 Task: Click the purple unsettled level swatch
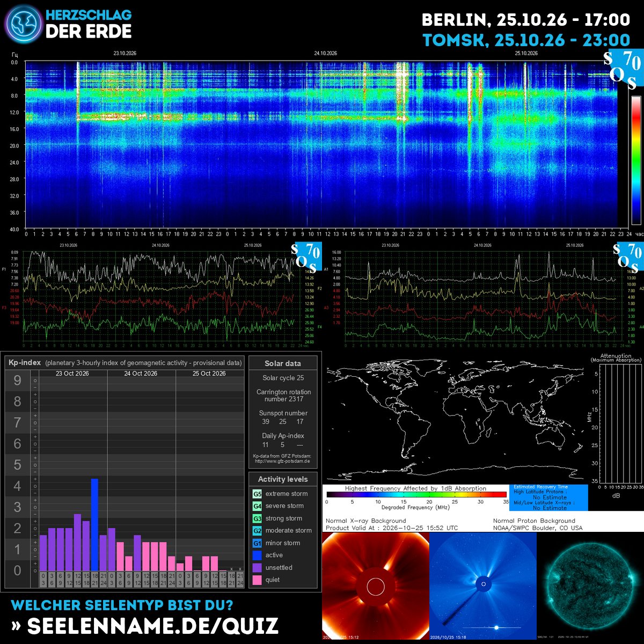click(x=258, y=568)
